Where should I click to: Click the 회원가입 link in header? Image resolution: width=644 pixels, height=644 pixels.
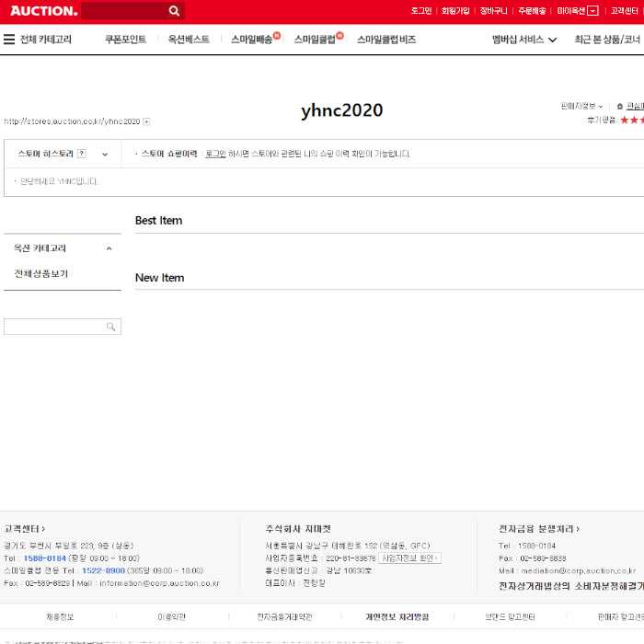point(455,11)
